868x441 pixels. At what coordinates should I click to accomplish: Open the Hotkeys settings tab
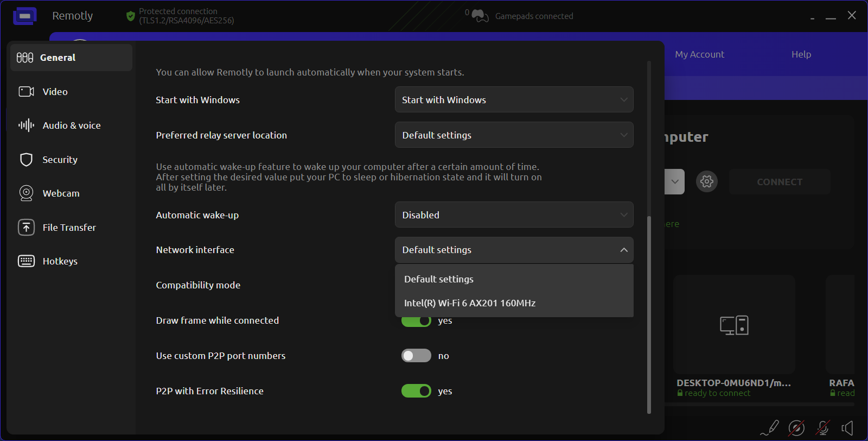tap(71, 261)
